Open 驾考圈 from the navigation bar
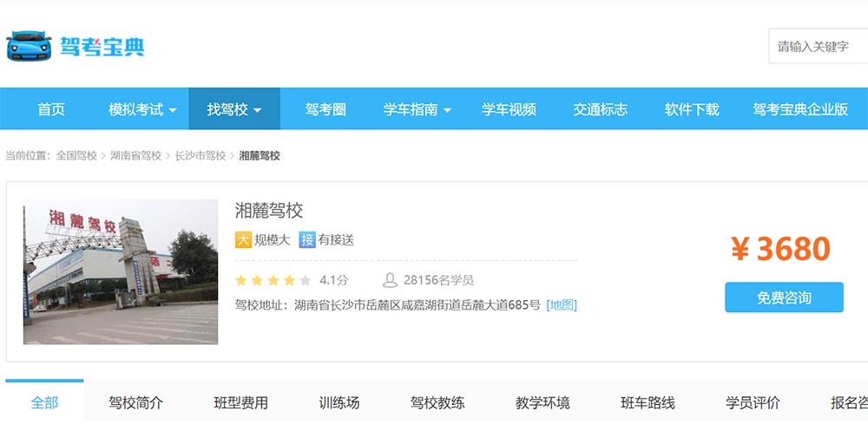The image size is (868, 431). 325,109
